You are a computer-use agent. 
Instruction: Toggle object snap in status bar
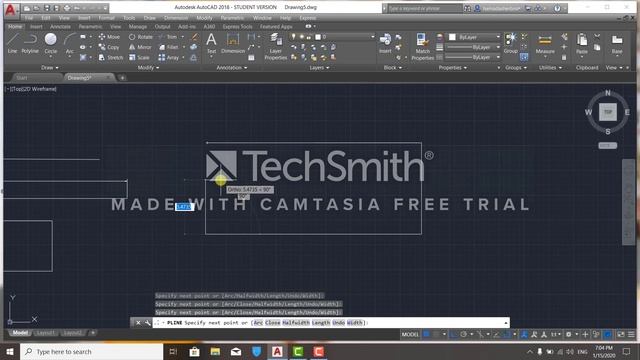tap(507, 334)
